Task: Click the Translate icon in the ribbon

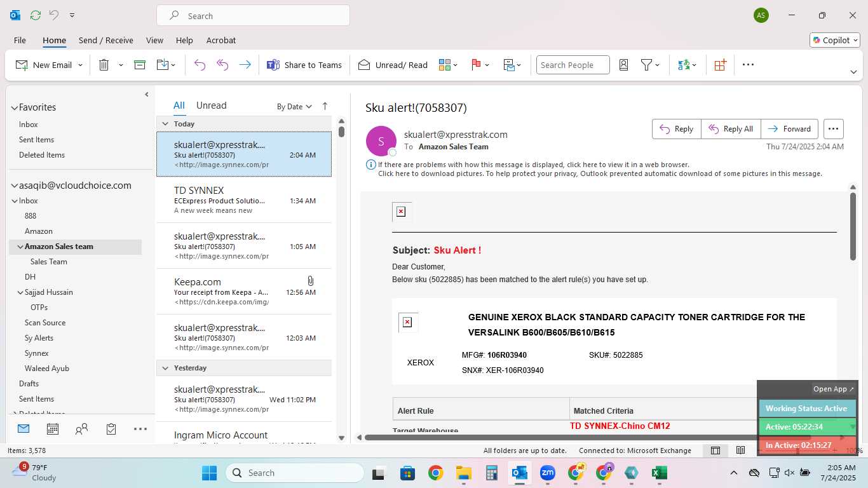Action: (x=684, y=65)
